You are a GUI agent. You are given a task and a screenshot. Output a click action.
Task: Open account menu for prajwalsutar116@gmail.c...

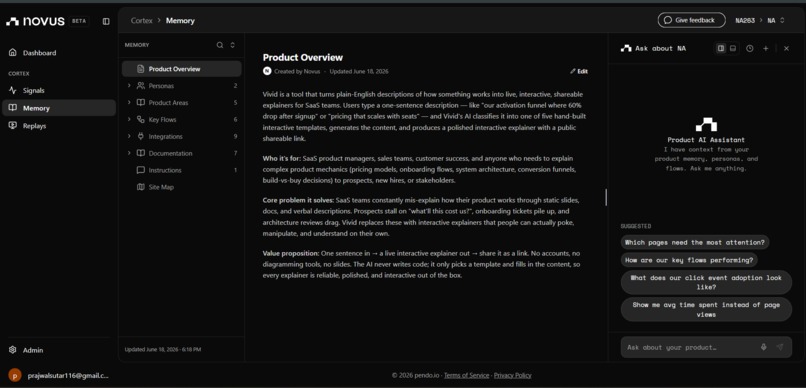pos(59,375)
